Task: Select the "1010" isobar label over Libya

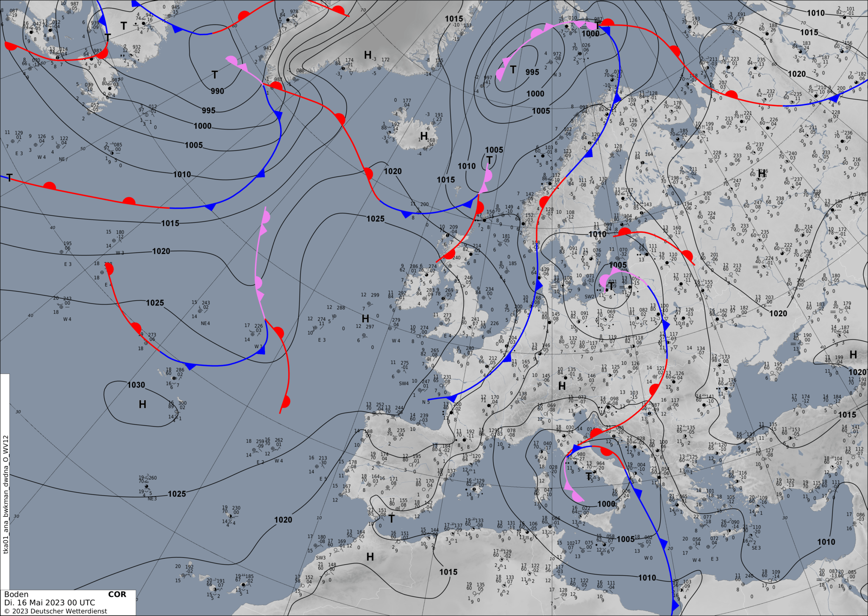Action: (647, 578)
